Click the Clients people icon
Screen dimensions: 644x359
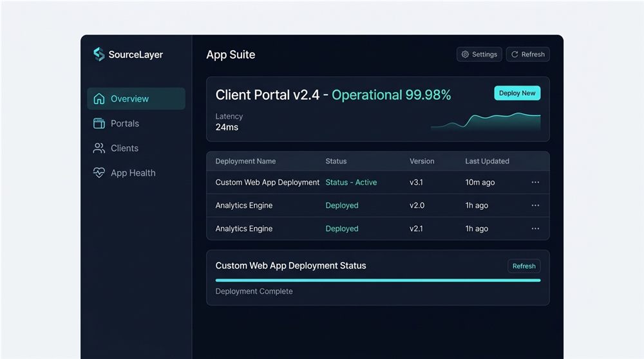99,148
